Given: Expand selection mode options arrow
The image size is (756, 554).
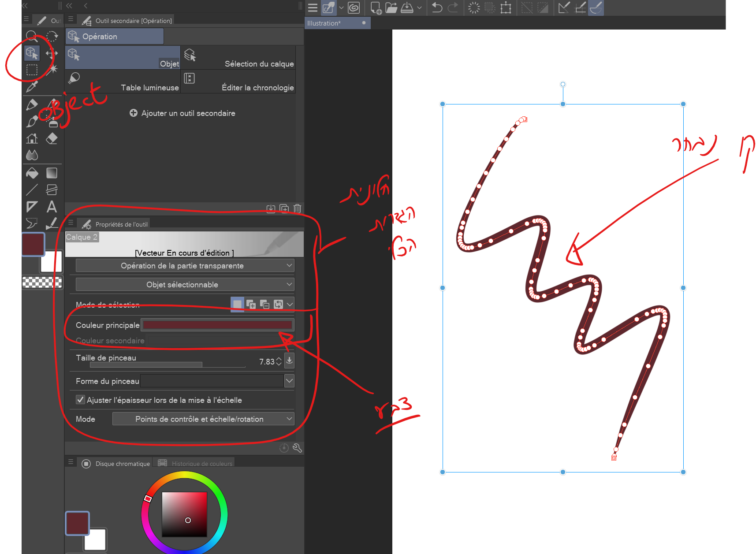Looking at the screenshot, I should [290, 304].
